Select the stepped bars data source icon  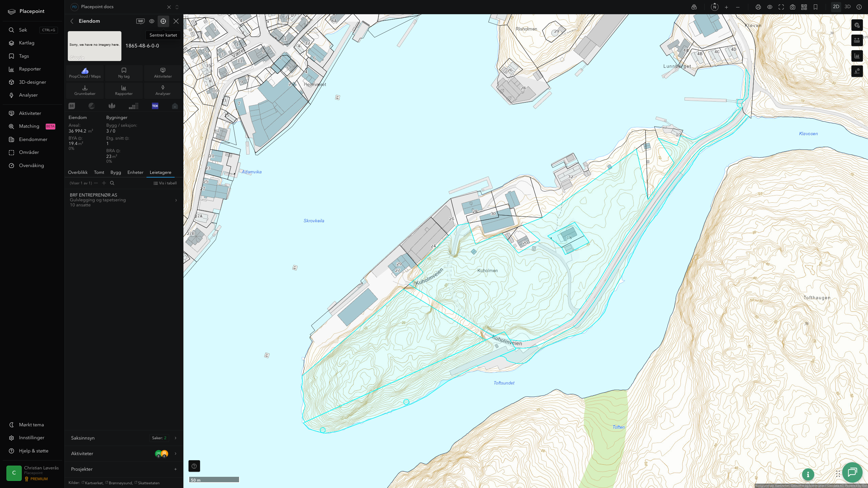pyautogui.click(x=134, y=106)
